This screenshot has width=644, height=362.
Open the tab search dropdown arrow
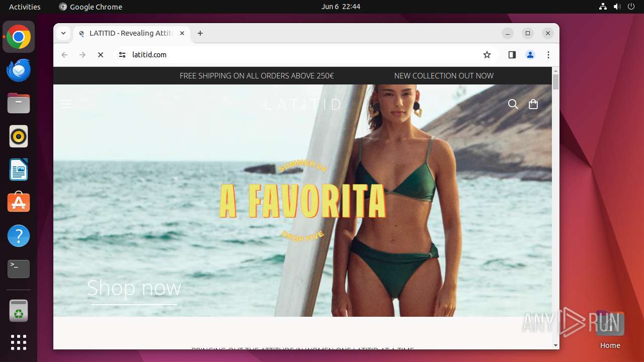[x=63, y=33]
